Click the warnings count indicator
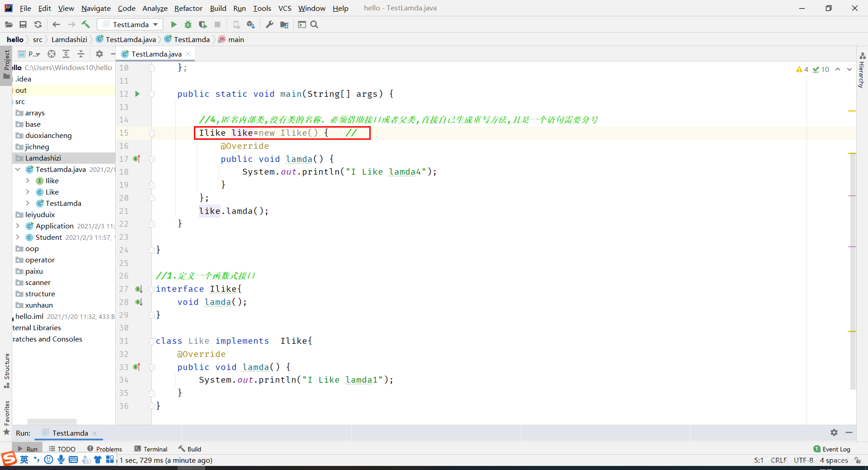Screen dimensions: 868x470 tap(802, 69)
